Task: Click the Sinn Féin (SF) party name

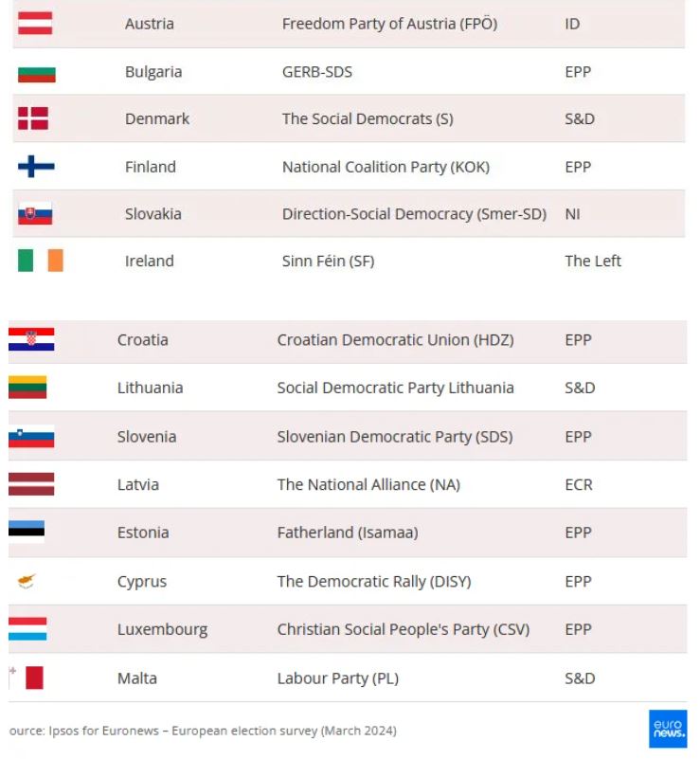Action: (328, 261)
